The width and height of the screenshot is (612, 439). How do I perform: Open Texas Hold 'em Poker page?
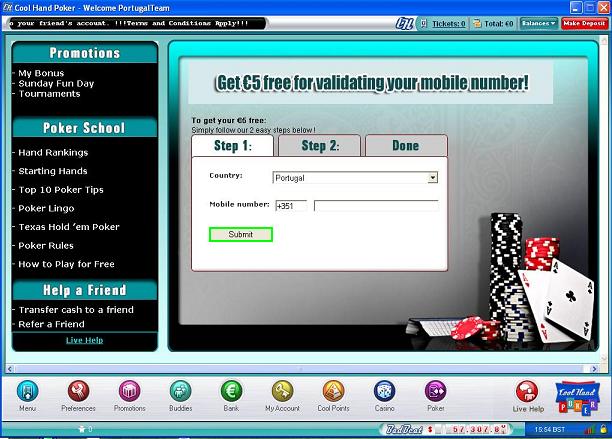point(69,227)
